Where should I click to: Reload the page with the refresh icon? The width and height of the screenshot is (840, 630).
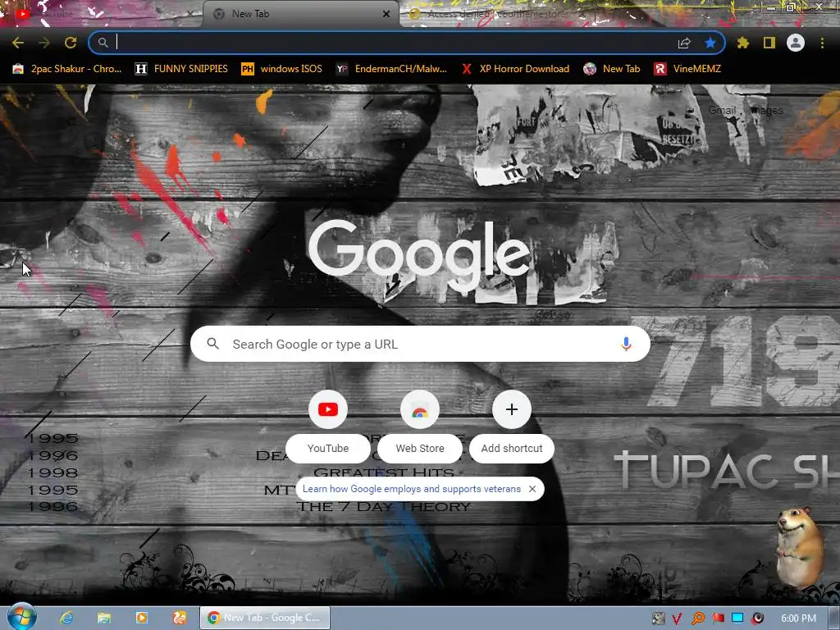[x=71, y=43]
